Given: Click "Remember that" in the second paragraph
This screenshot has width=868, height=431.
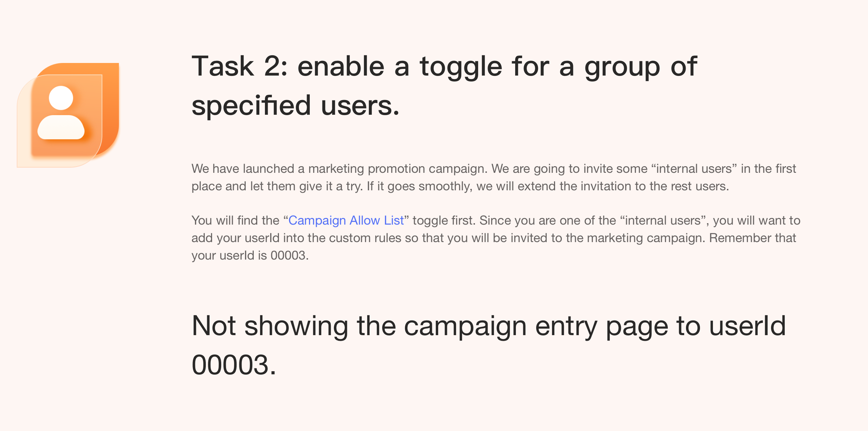Looking at the screenshot, I should 752,238.
